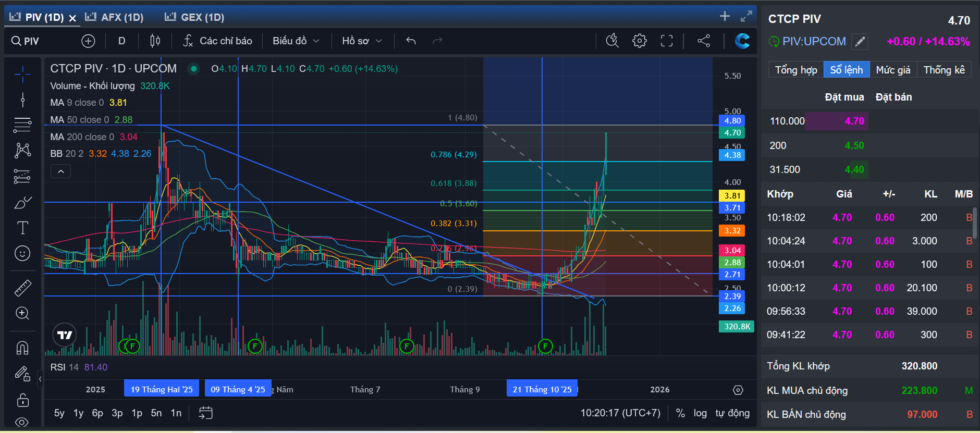Select the crosshair cursor tool

click(x=22, y=75)
